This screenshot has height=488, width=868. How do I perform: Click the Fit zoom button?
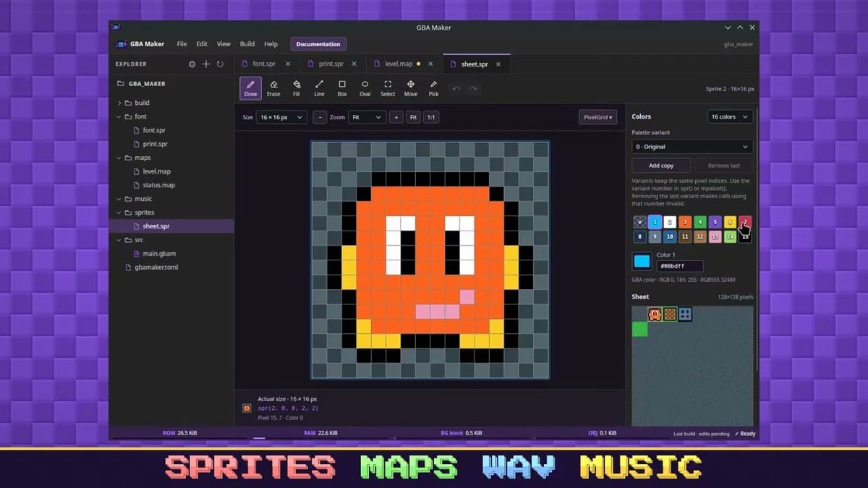click(x=413, y=117)
